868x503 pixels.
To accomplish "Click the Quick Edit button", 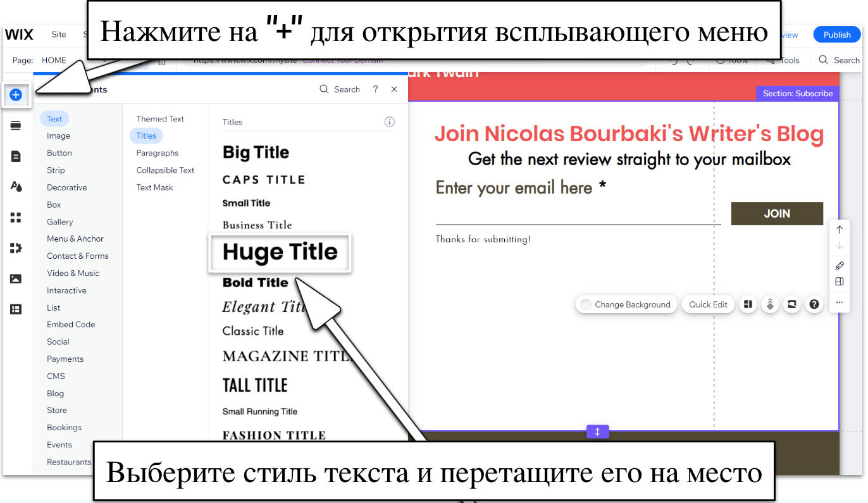I will [708, 304].
